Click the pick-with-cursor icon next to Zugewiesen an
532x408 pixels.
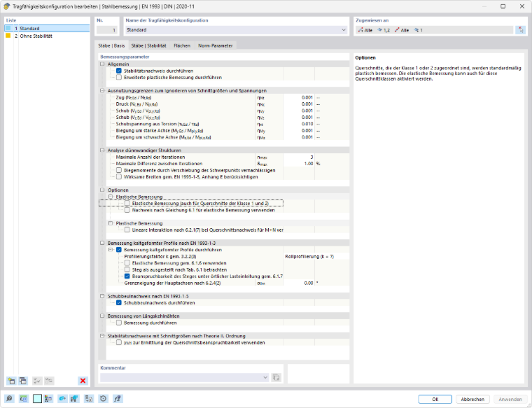[x=520, y=30]
